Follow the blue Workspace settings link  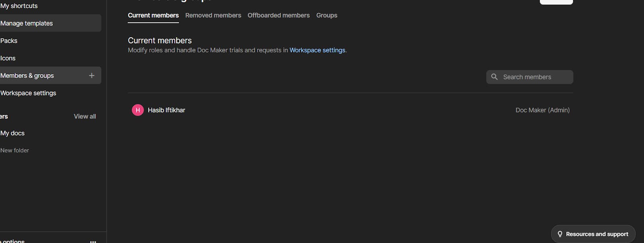(317, 50)
